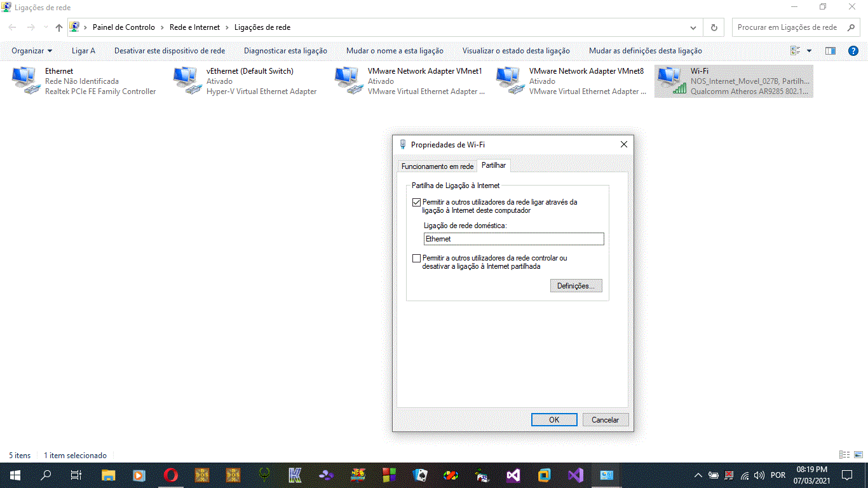
Task: Uncheck allow other users to connect checkbox
Action: (417, 203)
